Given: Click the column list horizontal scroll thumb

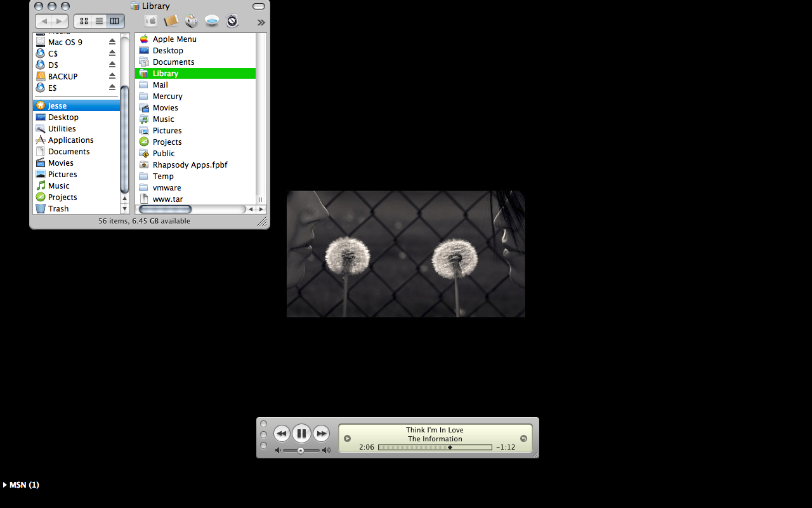Looking at the screenshot, I should 165,209.
